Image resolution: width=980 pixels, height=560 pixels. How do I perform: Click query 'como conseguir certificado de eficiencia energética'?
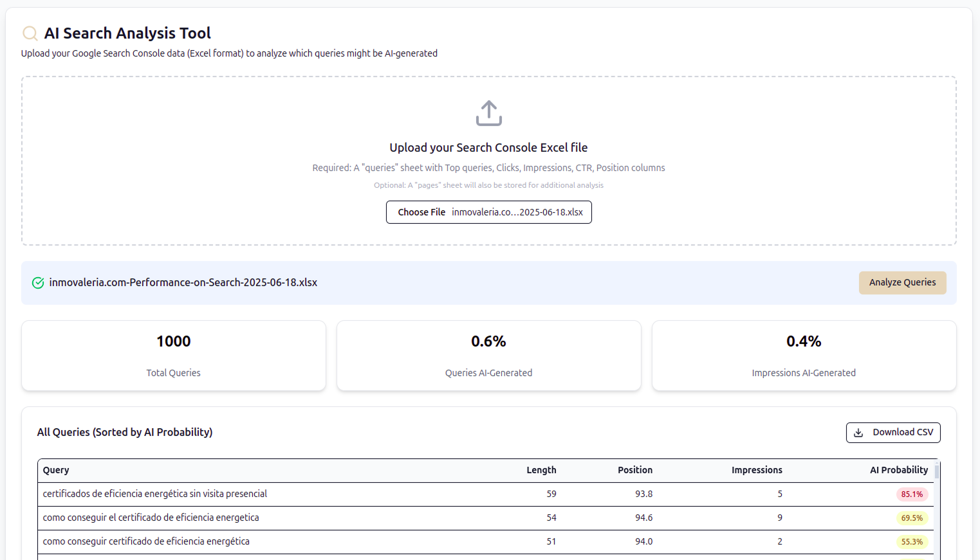click(x=146, y=541)
